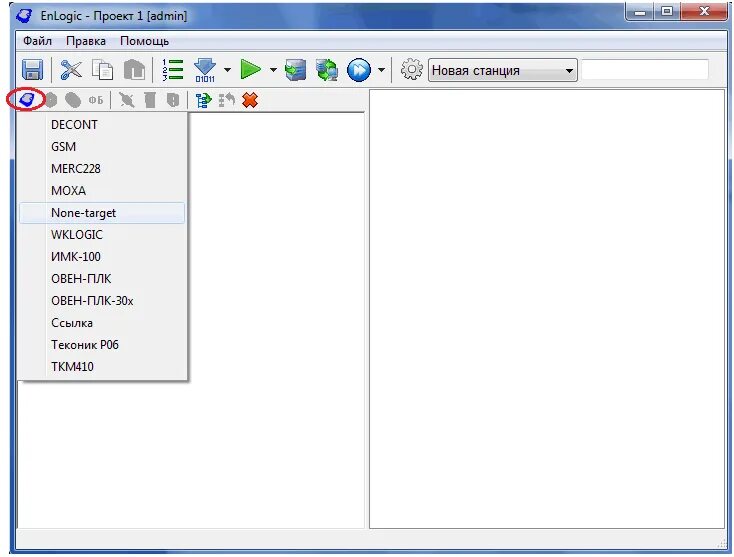
Task: Pick the None-target menu entry
Action: click(102, 213)
